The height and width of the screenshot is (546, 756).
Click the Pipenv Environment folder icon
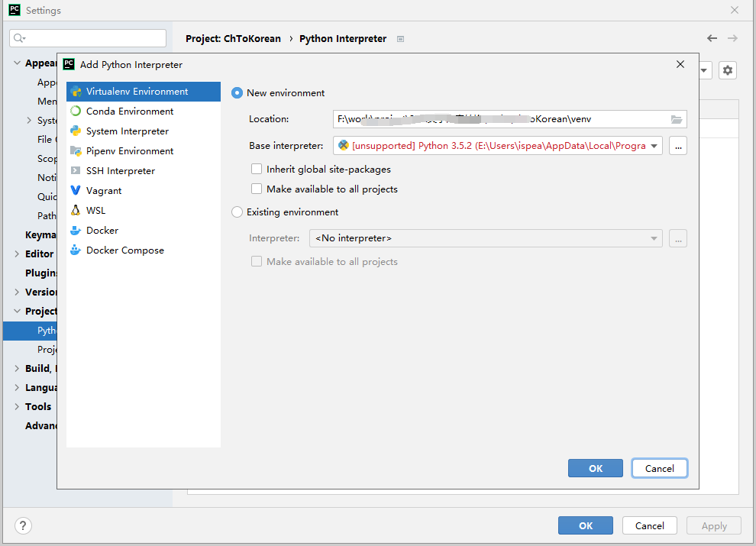point(76,151)
